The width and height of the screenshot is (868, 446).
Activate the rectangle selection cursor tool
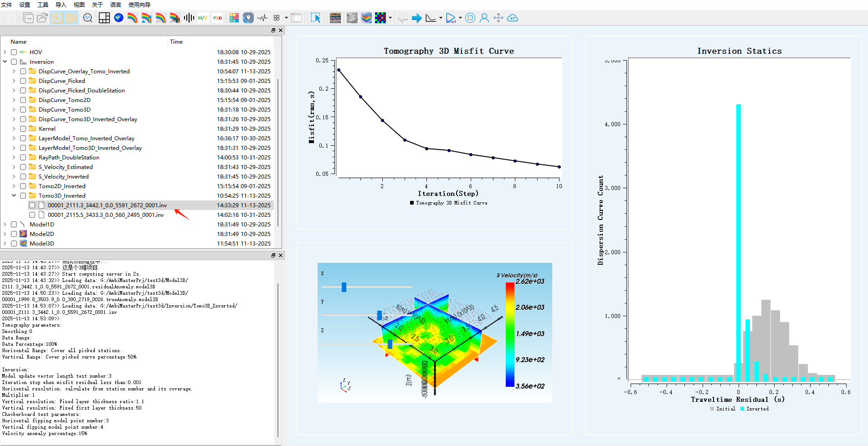pyautogui.click(x=315, y=18)
